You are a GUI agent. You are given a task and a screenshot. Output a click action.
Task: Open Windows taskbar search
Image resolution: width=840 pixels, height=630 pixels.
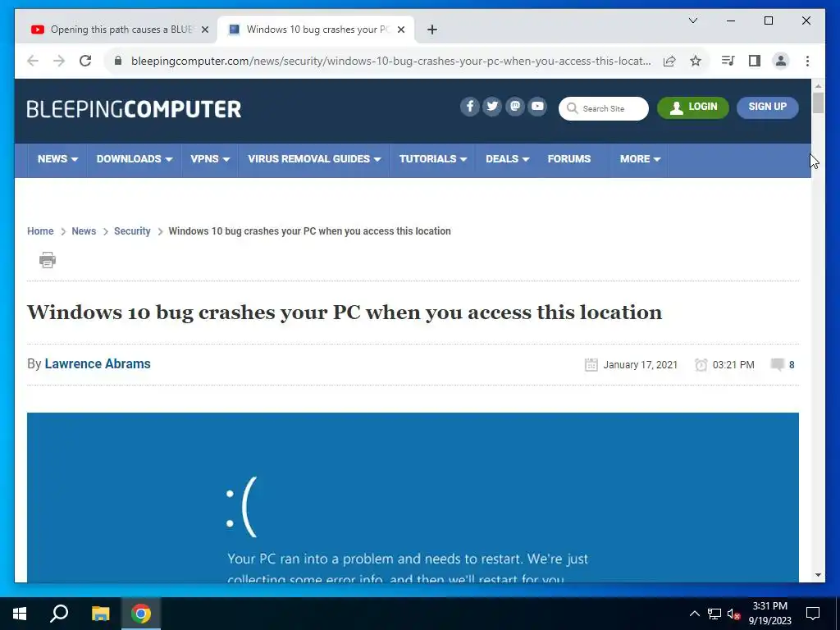pyautogui.click(x=59, y=614)
